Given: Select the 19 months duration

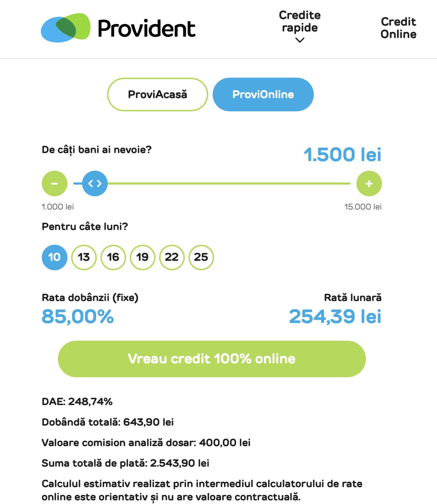Looking at the screenshot, I should 143,257.
